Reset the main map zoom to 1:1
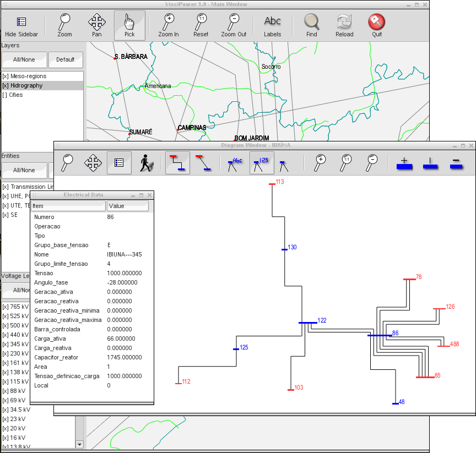 201,26
